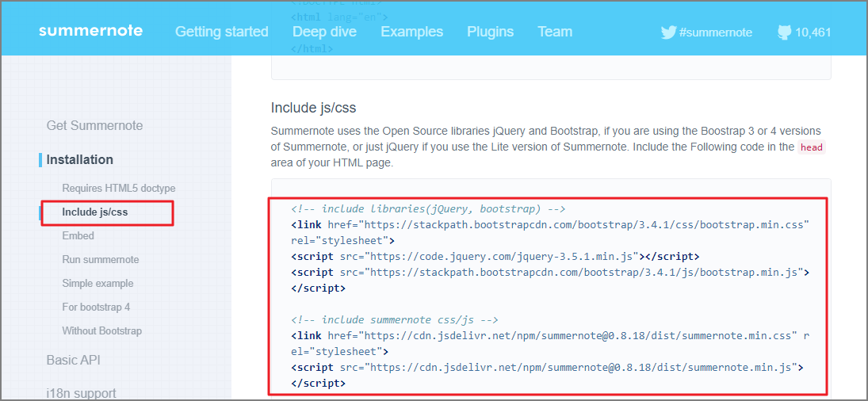Go to Examples page
The image size is (868, 401).
point(412,32)
